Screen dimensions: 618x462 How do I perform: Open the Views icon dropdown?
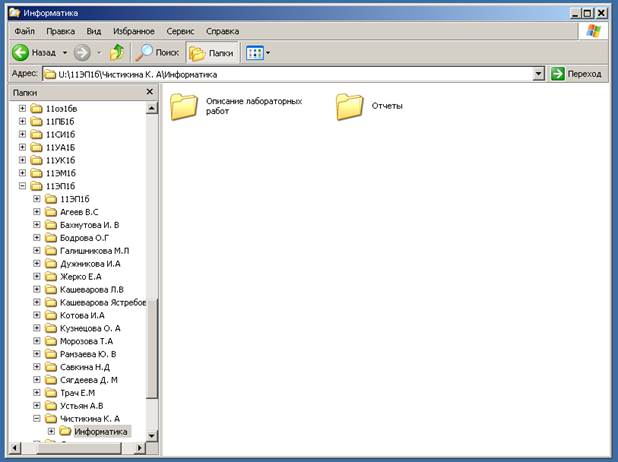click(x=258, y=51)
